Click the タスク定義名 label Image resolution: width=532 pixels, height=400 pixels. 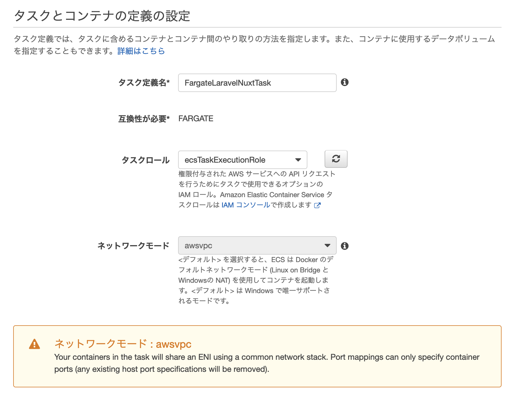144,83
